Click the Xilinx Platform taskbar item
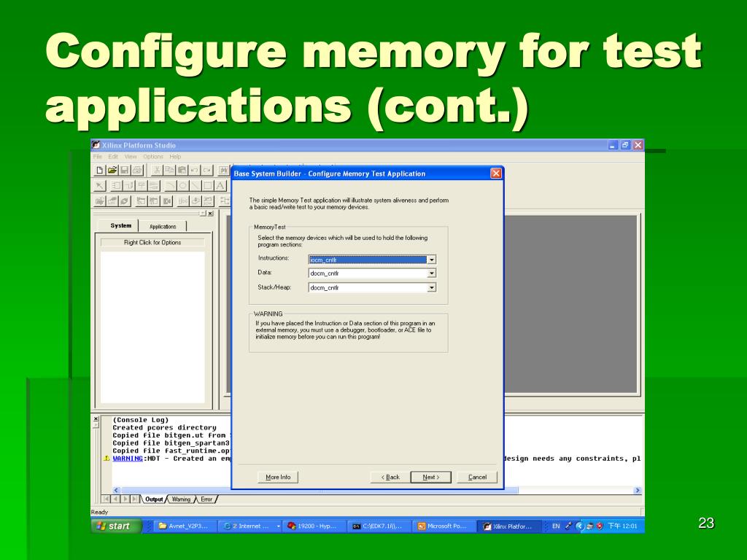This screenshot has height=560, width=747. coord(508,526)
